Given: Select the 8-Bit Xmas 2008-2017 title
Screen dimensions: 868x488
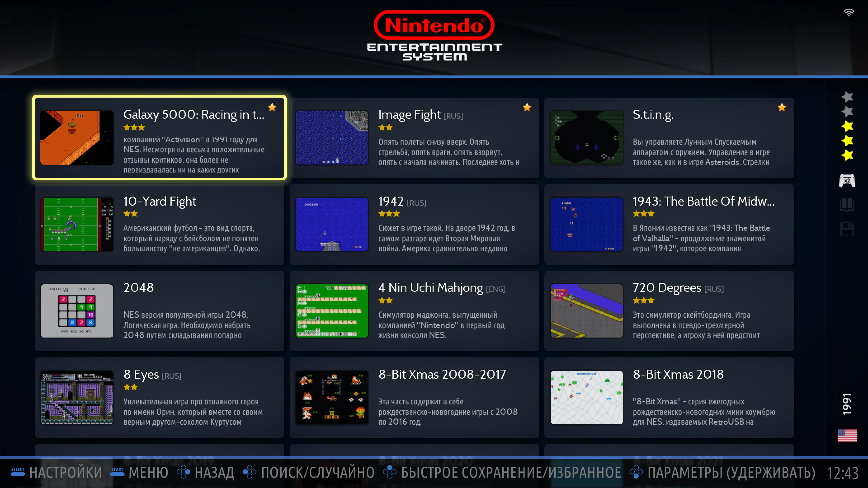Looking at the screenshot, I should tap(442, 374).
